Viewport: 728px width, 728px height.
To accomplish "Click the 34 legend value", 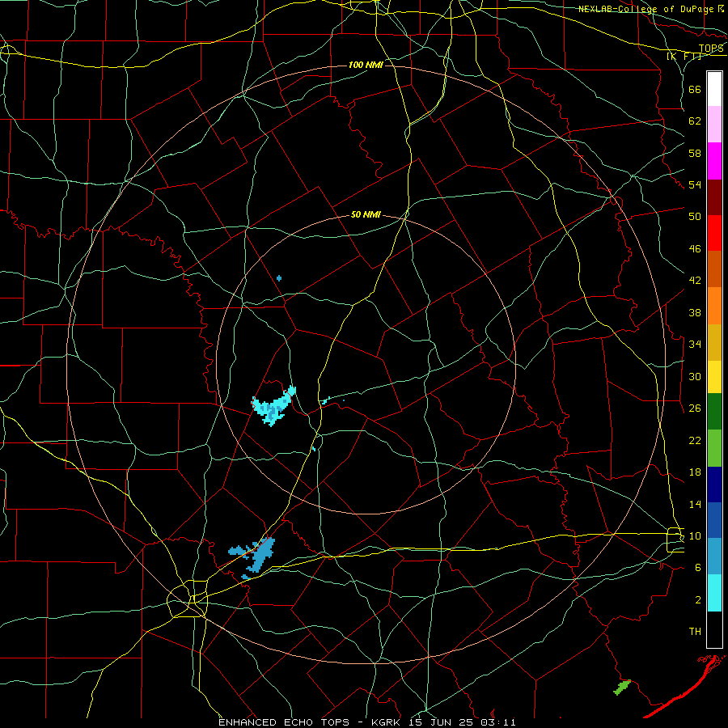I will (x=695, y=344).
